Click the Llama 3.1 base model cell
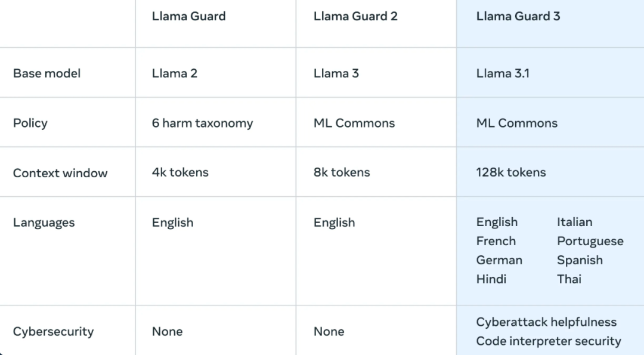The image size is (644, 355). pos(503,73)
